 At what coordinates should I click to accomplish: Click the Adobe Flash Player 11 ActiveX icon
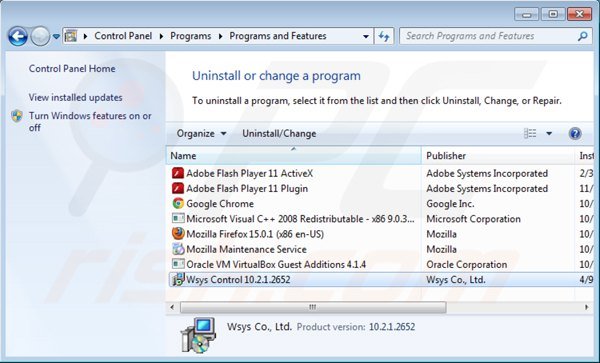point(178,173)
